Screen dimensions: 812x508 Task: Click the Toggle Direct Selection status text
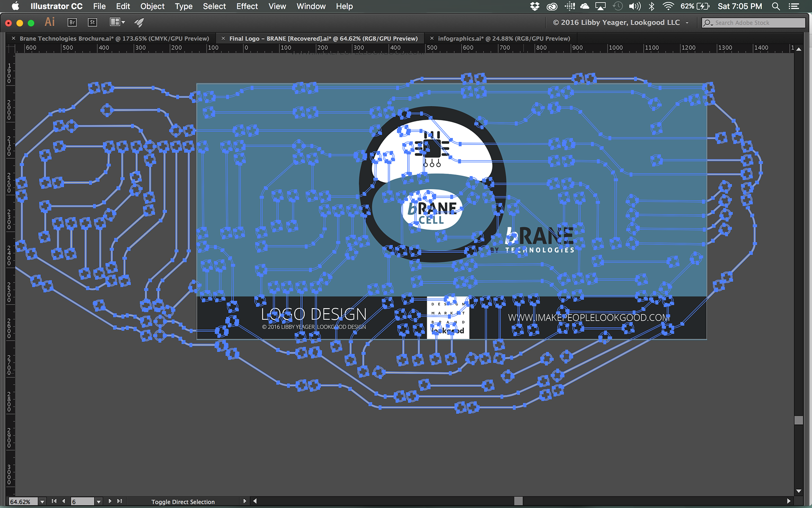(183, 502)
